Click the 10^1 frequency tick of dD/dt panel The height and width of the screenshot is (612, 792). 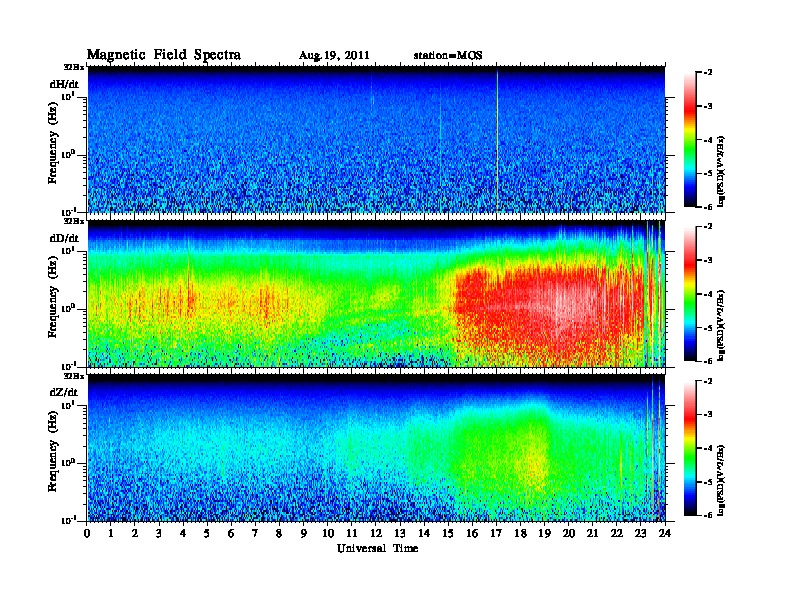(x=68, y=250)
